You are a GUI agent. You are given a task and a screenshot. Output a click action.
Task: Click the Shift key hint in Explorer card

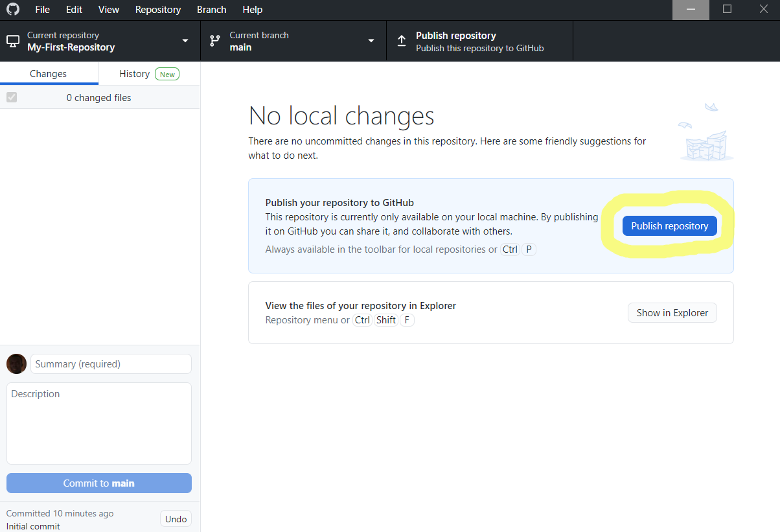point(386,320)
